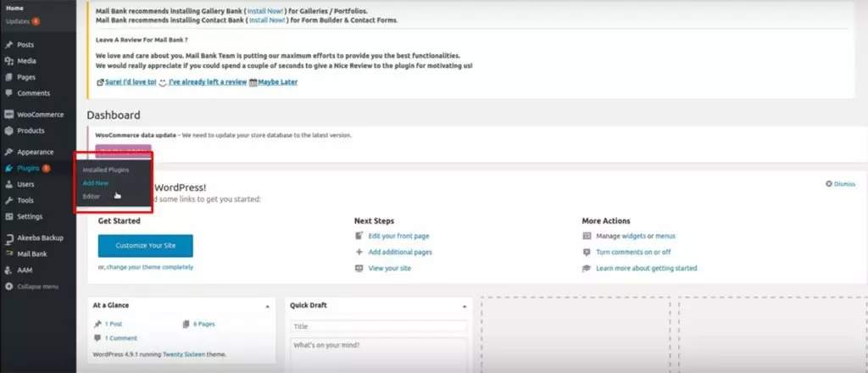Open the Home menu item
The image size is (868, 373).
click(15, 8)
